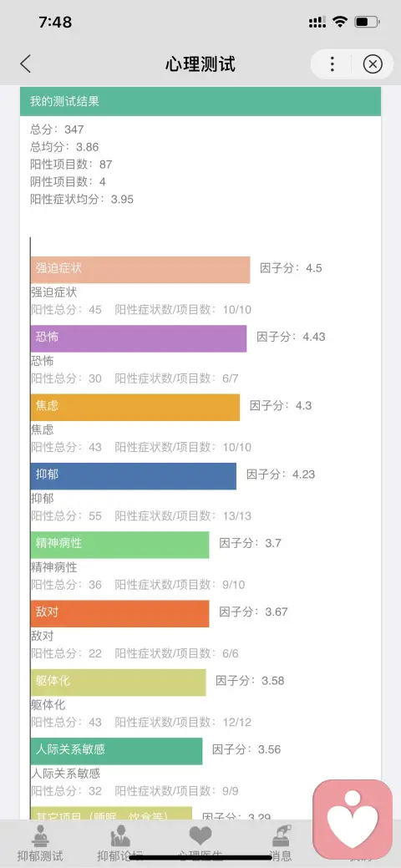
Task: Open the three-dot more options menu
Action: [332, 64]
